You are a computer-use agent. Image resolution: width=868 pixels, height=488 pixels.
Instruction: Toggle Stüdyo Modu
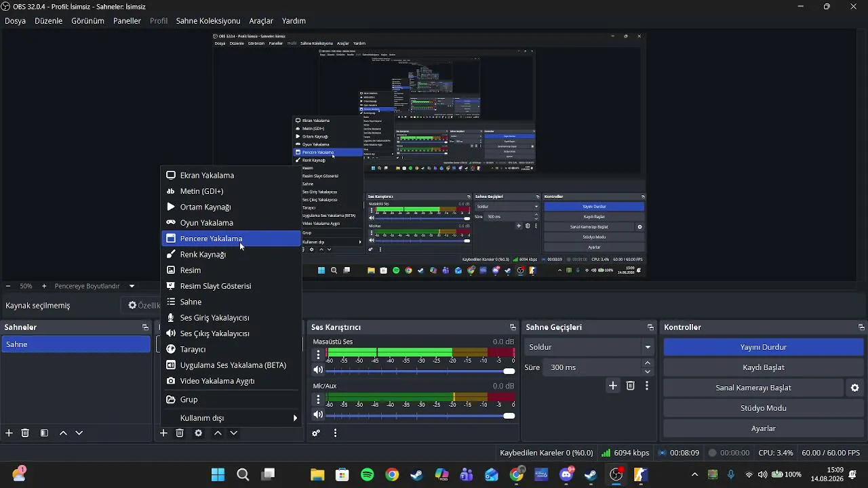[x=764, y=408]
